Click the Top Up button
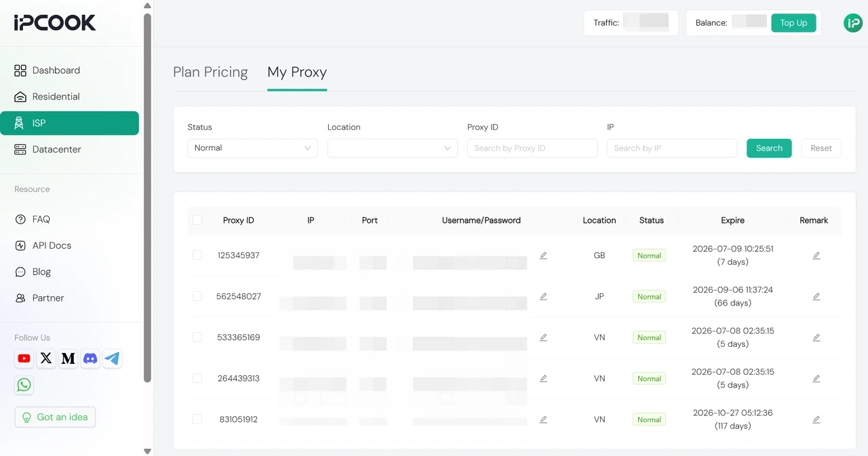The height and width of the screenshot is (456, 868). pos(793,23)
